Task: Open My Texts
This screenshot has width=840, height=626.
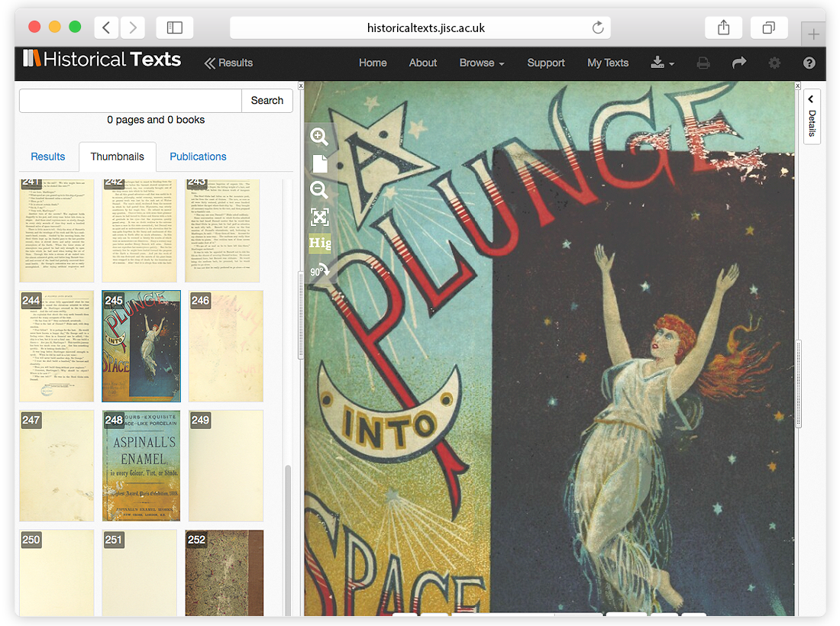Action: pos(608,63)
